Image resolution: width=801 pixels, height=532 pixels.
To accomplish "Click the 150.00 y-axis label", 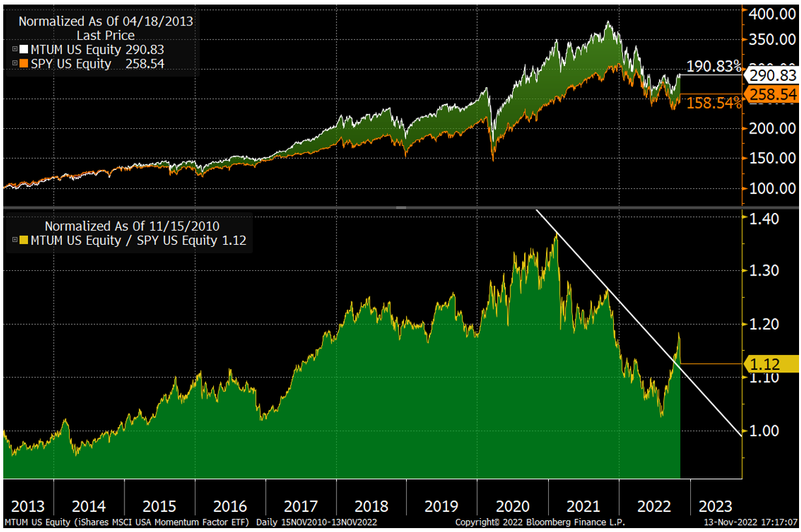I will [x=772, y=158].
